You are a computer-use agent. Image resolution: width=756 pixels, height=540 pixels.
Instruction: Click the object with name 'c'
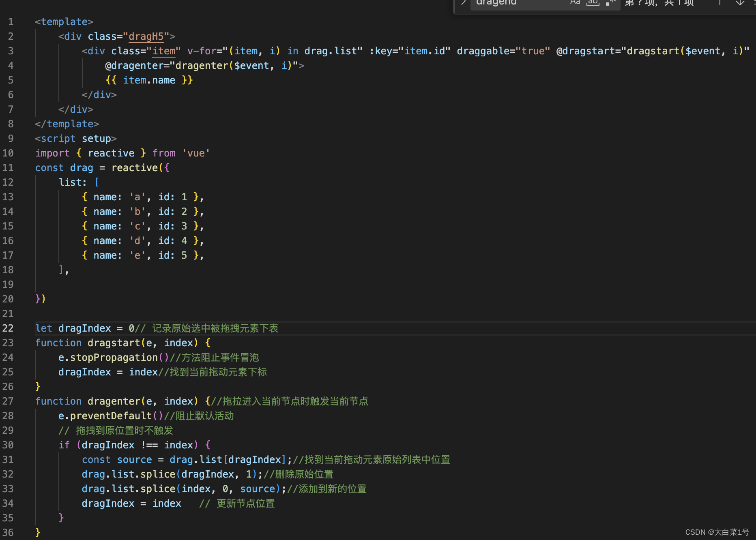click(140, 226)
